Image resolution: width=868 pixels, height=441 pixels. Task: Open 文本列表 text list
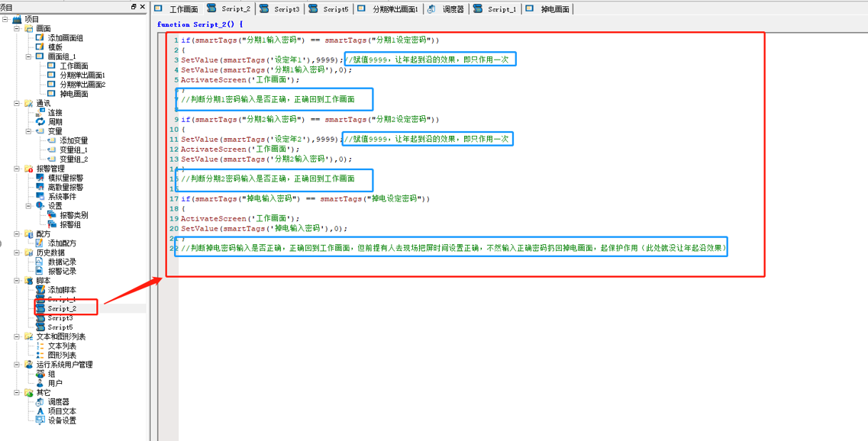tap(62, 346)
